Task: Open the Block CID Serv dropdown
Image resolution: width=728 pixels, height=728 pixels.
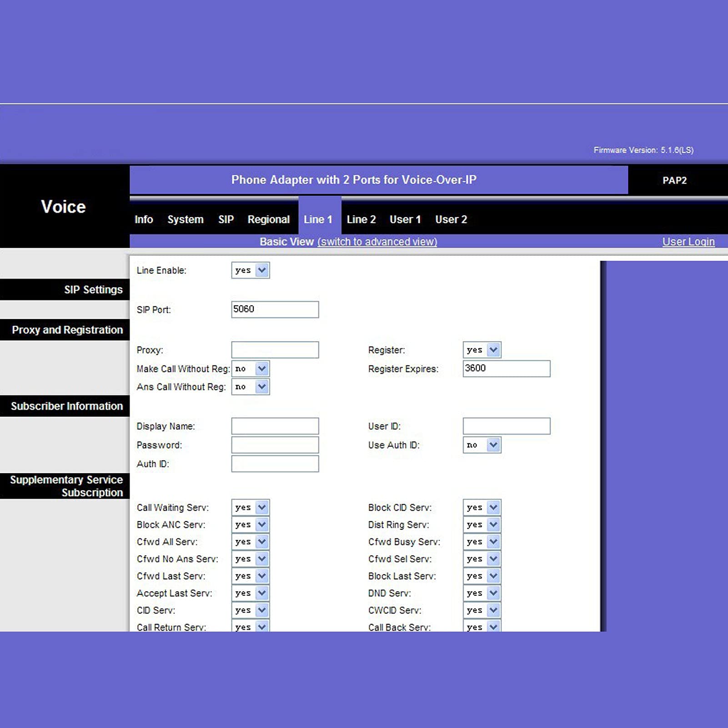Action: 482,507
